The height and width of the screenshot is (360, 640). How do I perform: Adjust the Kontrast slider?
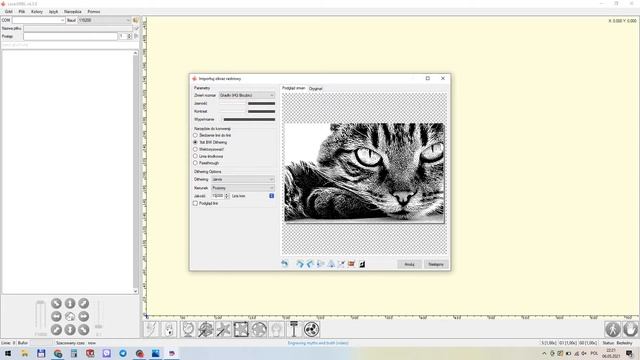click(x=247, y=111)
